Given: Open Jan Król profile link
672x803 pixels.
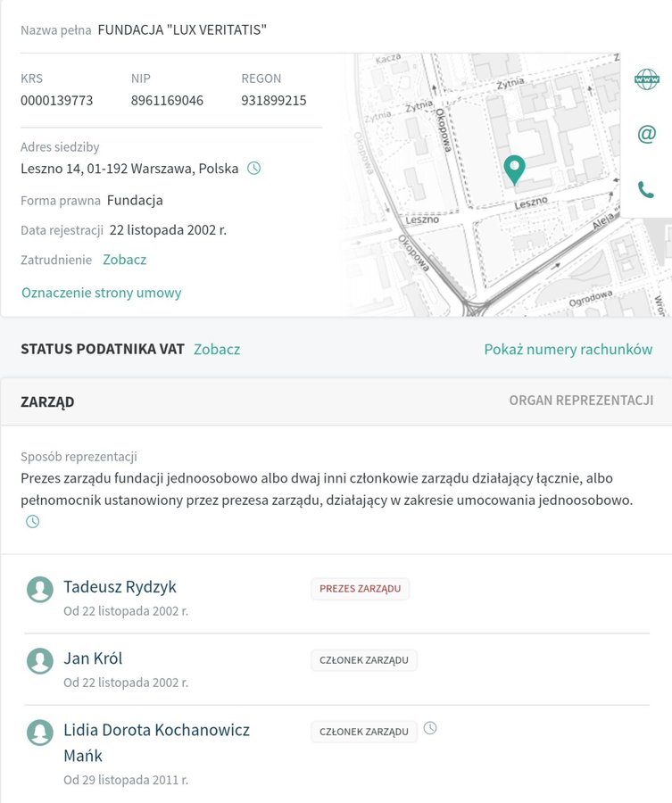Looking at the screenshot, I should 93,658.
